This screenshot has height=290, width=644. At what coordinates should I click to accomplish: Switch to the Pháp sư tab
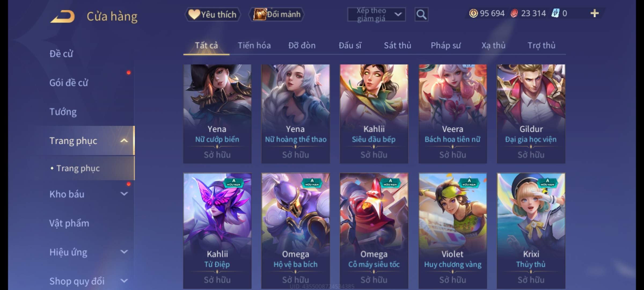[446, 45]
